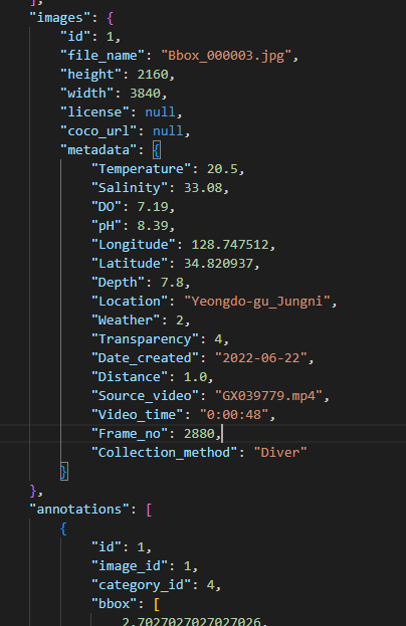This screenshot has height=626, width=406.
Task: Click the "metadata" key
Action: (99, 150)
